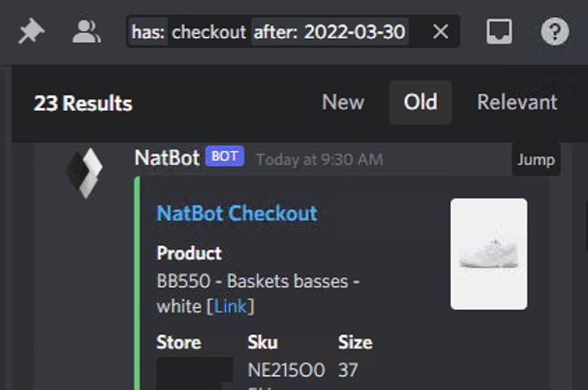Click the '23 Results' count text
The width and height of the screenshot is (588, 390).
click(x=83, y=104)
